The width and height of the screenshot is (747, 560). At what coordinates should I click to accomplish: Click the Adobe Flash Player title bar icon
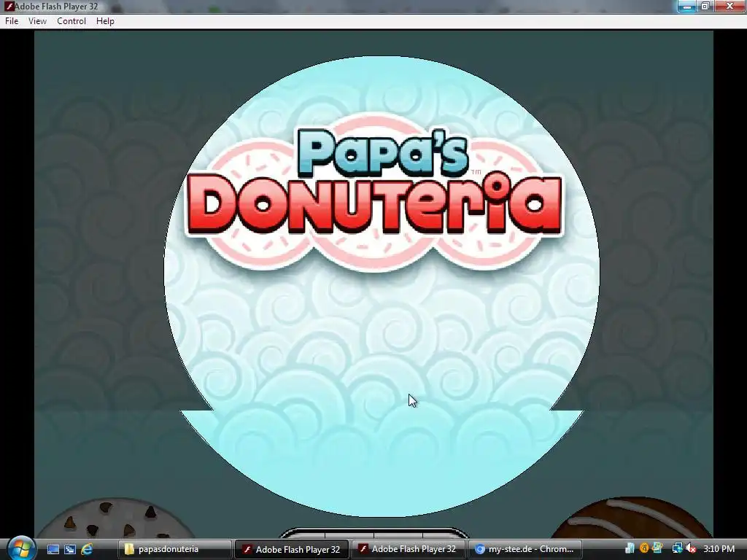coord(9,6)
